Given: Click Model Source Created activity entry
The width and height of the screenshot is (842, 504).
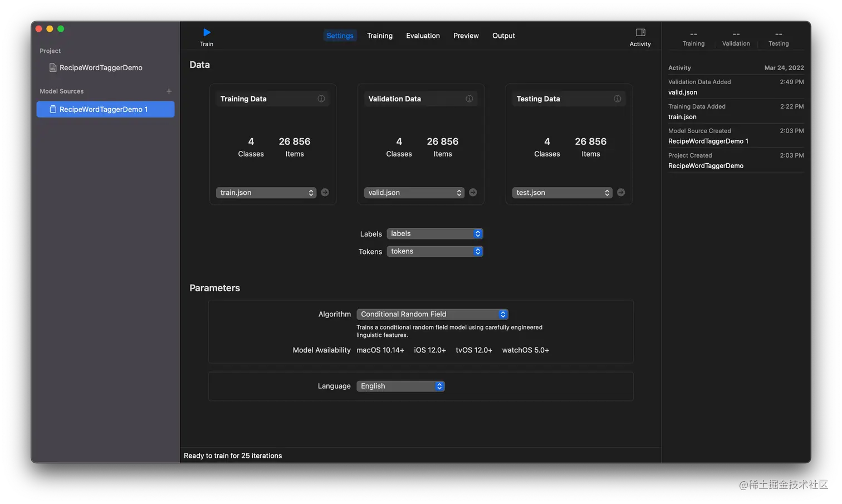Looking at the screenshot, I should pyautogui.click(x=736, y=136).
